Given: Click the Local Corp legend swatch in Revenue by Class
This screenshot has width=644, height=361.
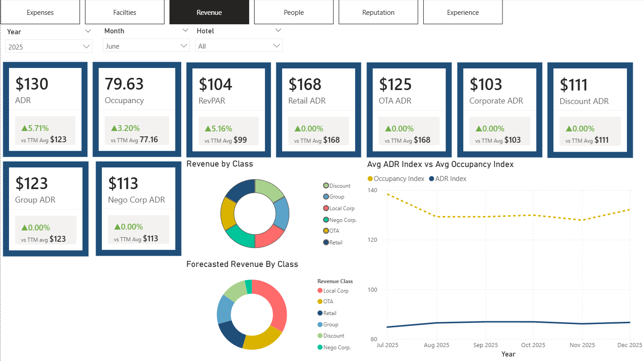Looking at the screenshot, I should coord(326,208).
